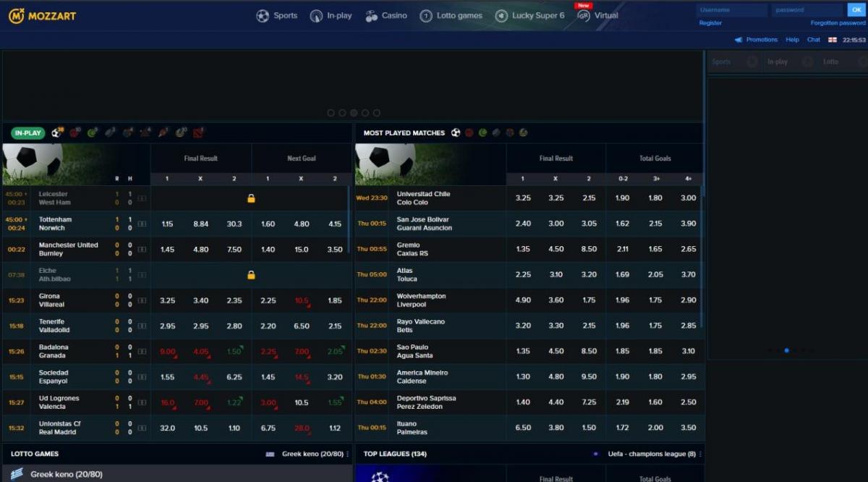868x482 pixels.
Task: Pick the Ituano vs Palmeiras home win odds 6.50
Action: [x=523, y=428]
